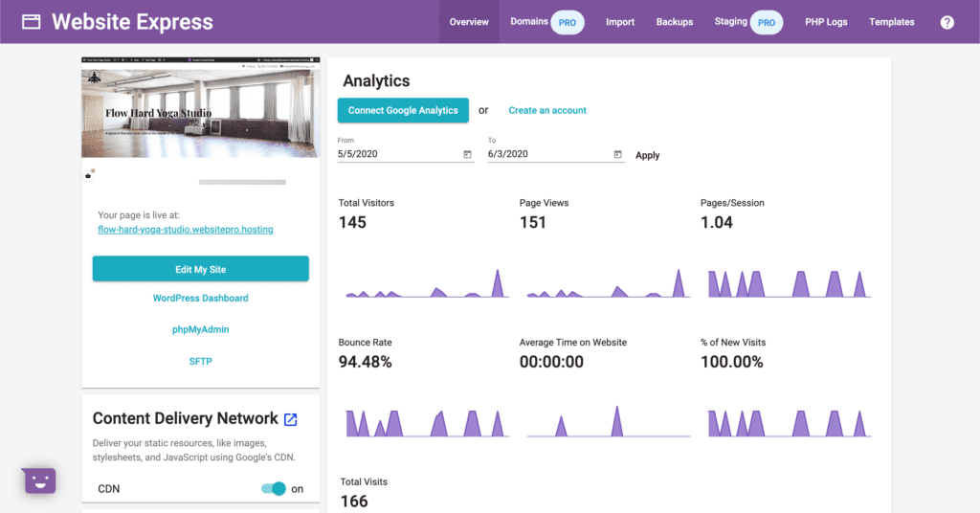
Task: Click the Website Express window logo icon
Action: (x=32, y=22)
